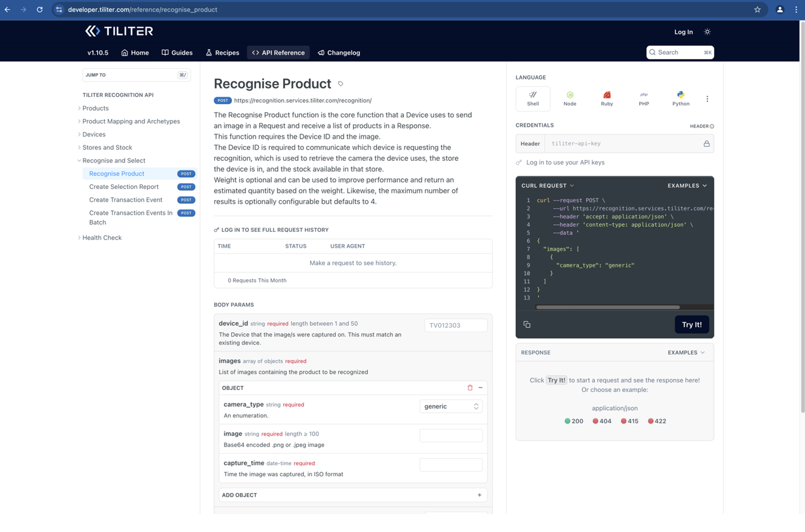Click POST badge next to Create Selection Report
This screenshot has height=532, width=805.
tap(186, 187)
